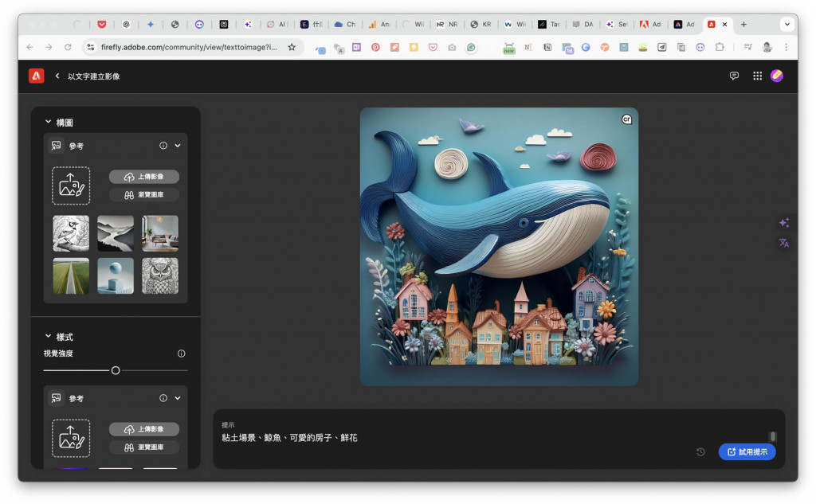Collapse the 構圖 section
Viewport: 816px width, 504px height.
click(48, 122)
